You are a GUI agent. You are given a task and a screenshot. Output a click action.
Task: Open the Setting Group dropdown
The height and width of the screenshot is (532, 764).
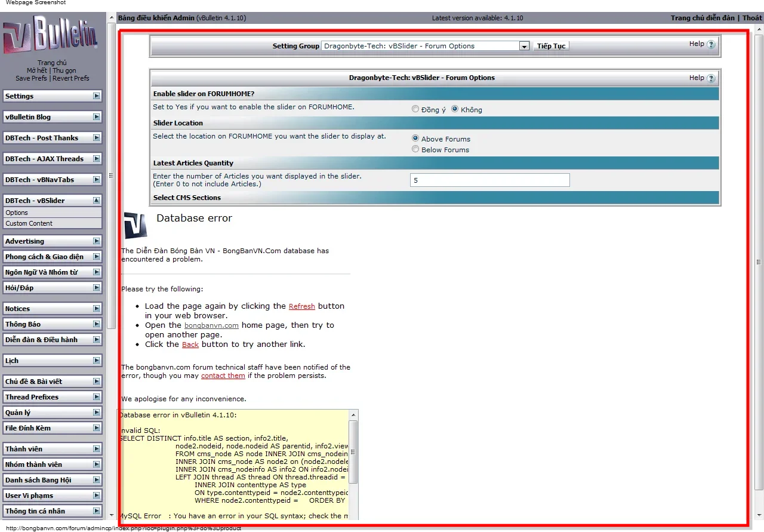[426, 46]
